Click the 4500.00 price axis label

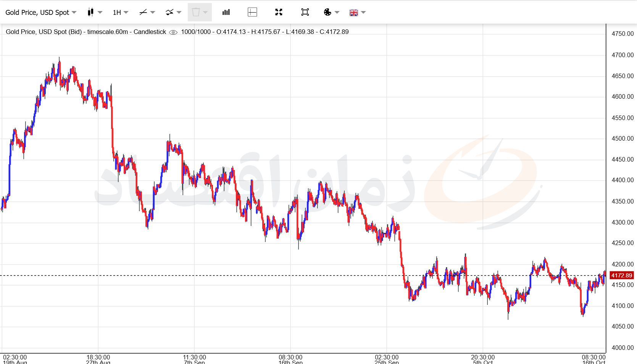point(622,138)
